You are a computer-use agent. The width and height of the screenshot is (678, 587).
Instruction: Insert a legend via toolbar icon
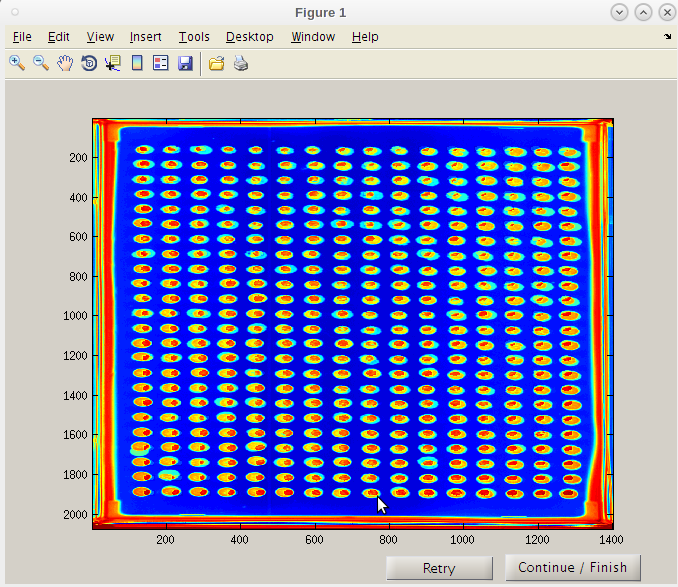click(x=161, y=63)
